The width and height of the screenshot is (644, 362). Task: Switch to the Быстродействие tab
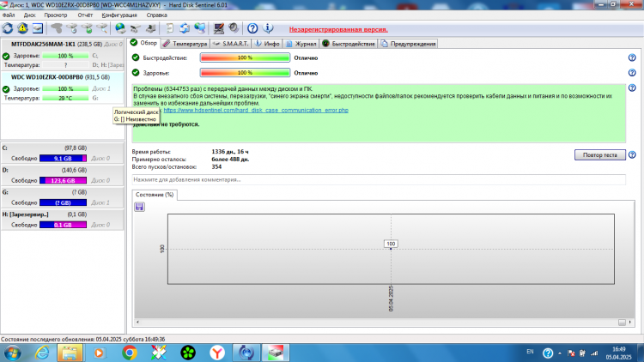[349, 44]
